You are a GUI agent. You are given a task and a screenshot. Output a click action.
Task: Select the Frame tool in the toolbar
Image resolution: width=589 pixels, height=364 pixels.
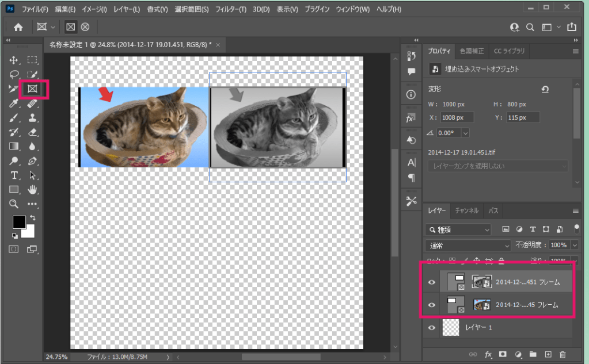tap(33, 89)
